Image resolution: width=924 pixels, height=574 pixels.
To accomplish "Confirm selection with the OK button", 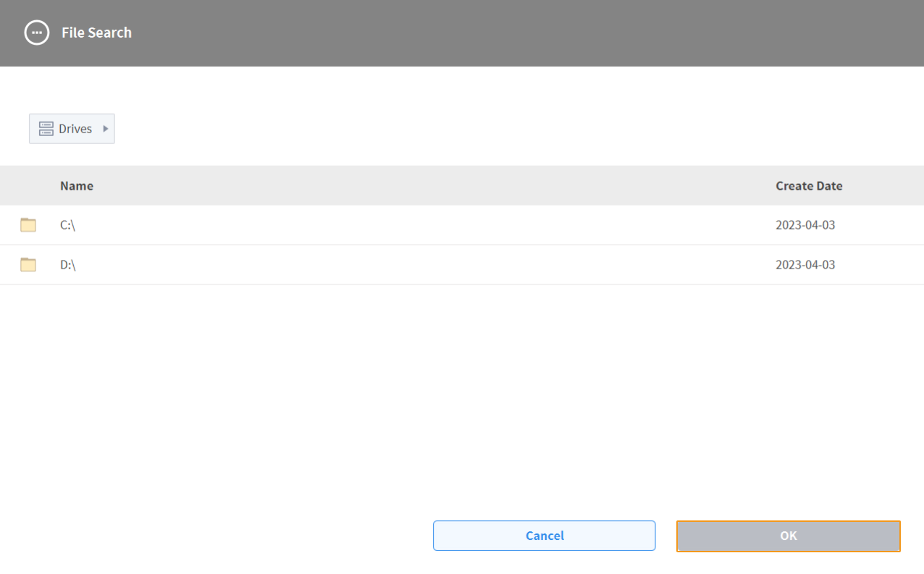I will (x=788, y=536).
